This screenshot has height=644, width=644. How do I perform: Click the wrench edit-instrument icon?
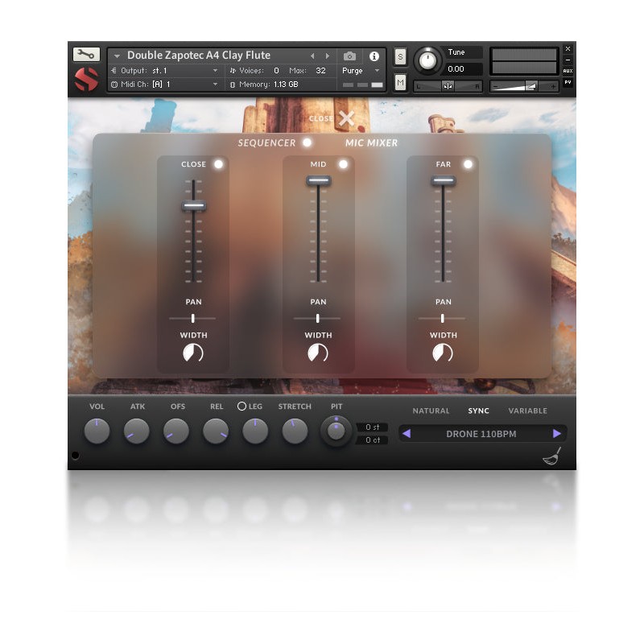click(86, 55)
